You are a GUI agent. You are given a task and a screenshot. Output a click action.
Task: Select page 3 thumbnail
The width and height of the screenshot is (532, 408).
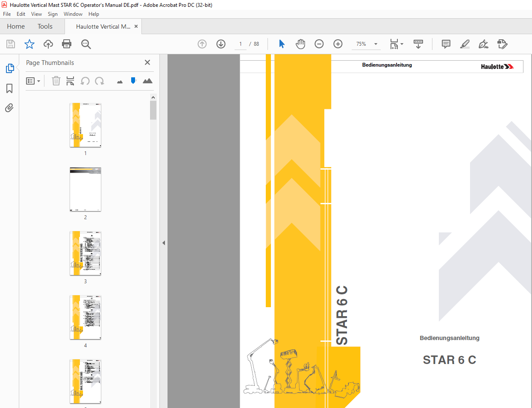pos(85,253)
